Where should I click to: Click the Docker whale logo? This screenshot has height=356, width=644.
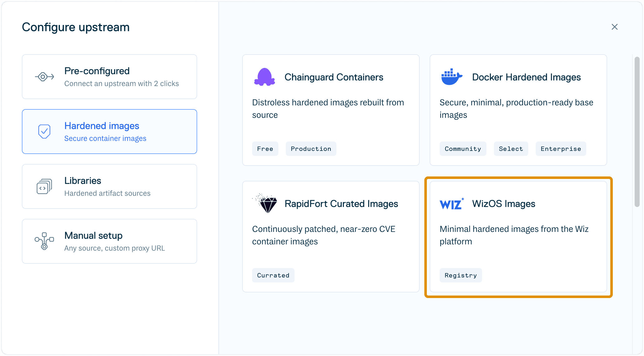(x=451, y=77)
